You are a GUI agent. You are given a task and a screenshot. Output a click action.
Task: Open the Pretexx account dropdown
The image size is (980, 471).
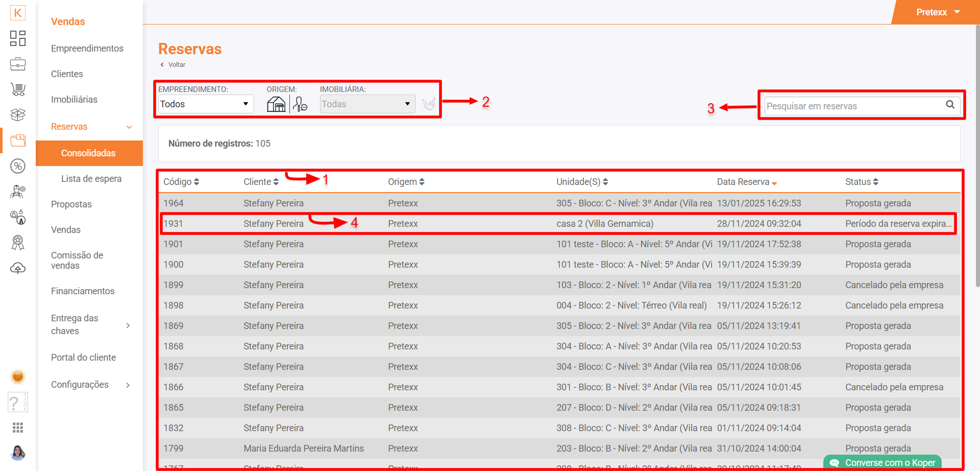click(938, 12)
